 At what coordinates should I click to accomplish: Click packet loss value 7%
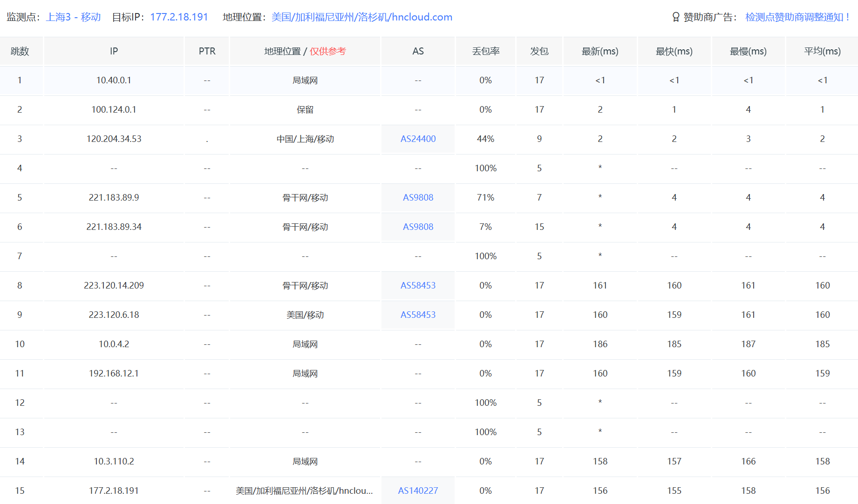pyautogui.click(x=485, y=227)
